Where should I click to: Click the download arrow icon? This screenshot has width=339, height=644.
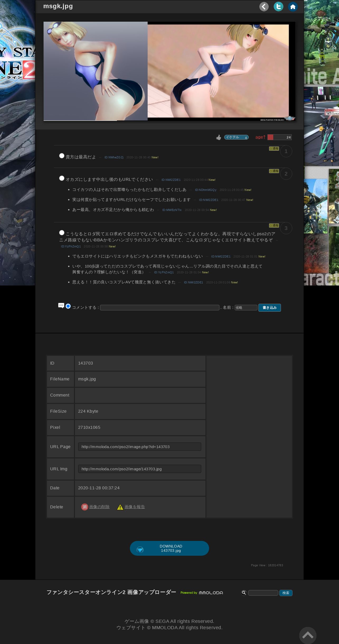pos(140,550)
